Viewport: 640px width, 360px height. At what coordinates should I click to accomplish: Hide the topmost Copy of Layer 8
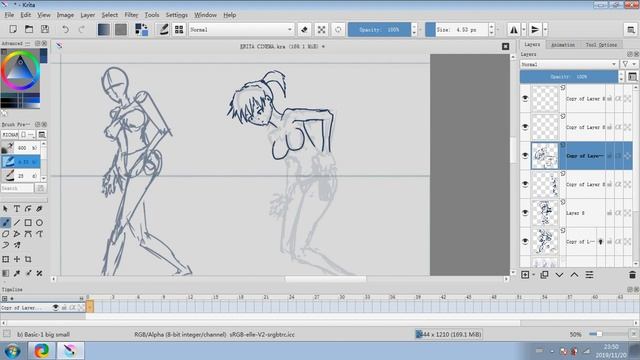pyautogui.click(x=525, y=98)
